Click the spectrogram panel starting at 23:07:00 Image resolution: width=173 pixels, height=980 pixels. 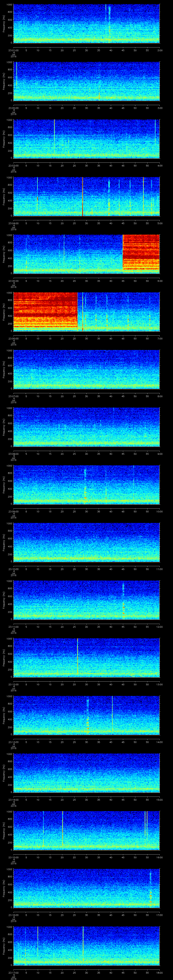(86, 369)
